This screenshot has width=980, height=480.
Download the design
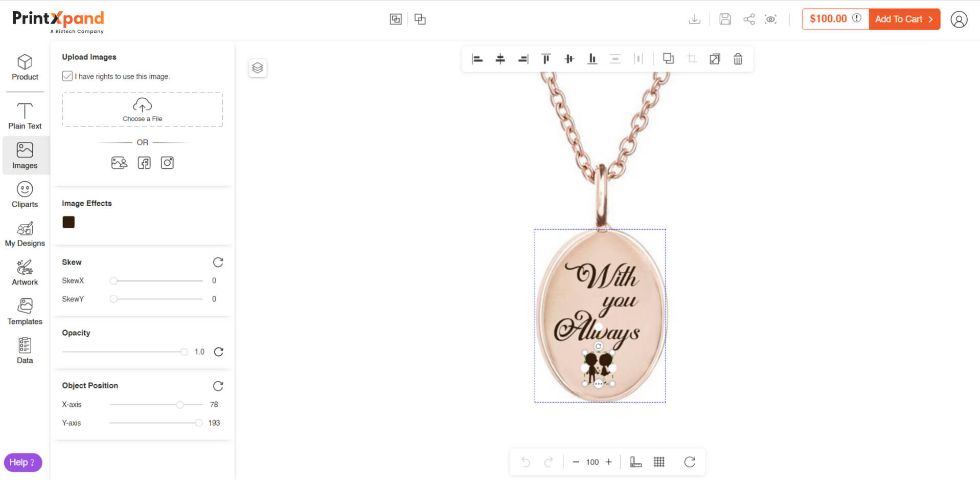pos(694,19)
